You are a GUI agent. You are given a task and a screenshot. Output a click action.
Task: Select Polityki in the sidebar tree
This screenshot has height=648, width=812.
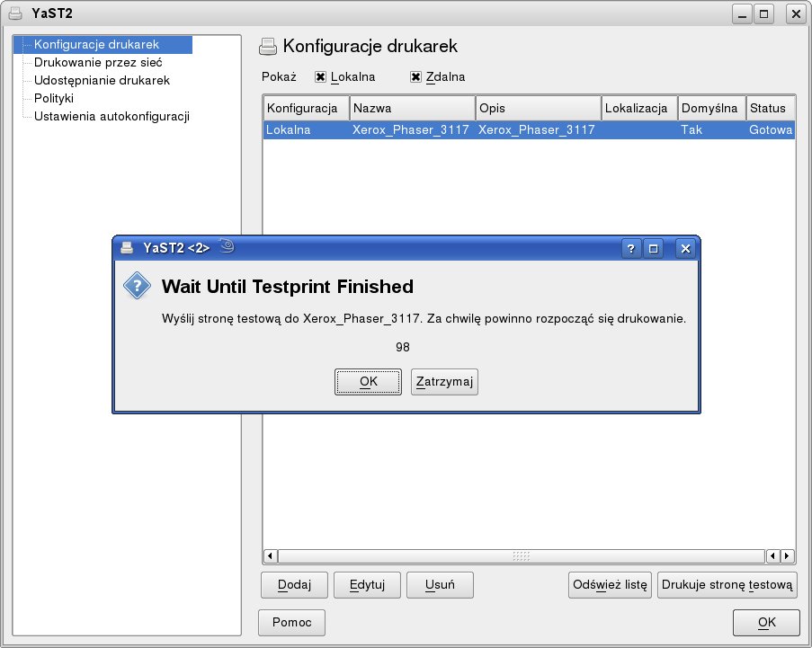tap(54, 98)
